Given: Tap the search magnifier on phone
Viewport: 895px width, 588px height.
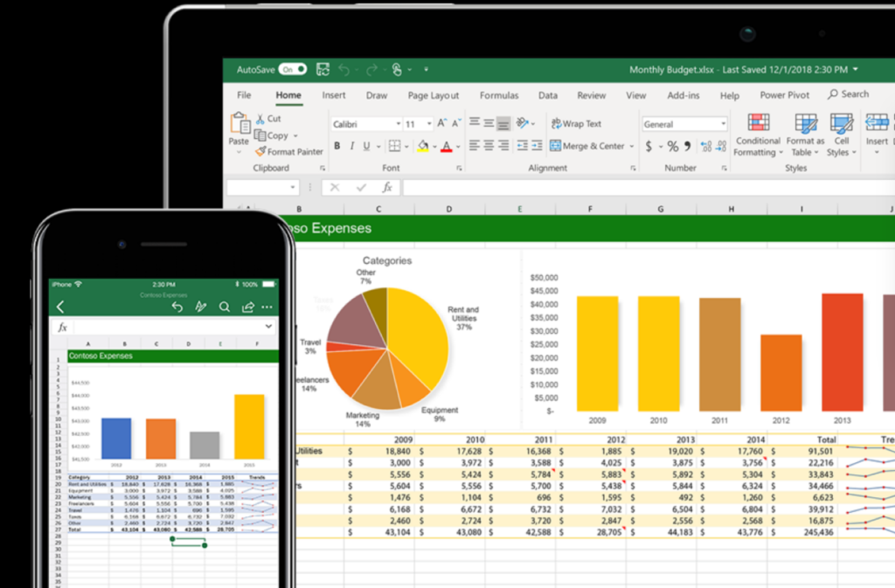Looking at the screenshot, I should (x=225, y=307).
